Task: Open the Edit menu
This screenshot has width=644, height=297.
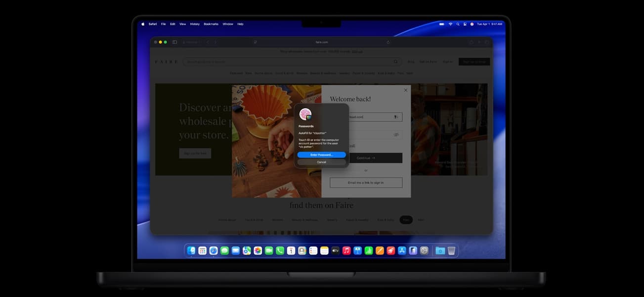Action: (x=172, y=24)
